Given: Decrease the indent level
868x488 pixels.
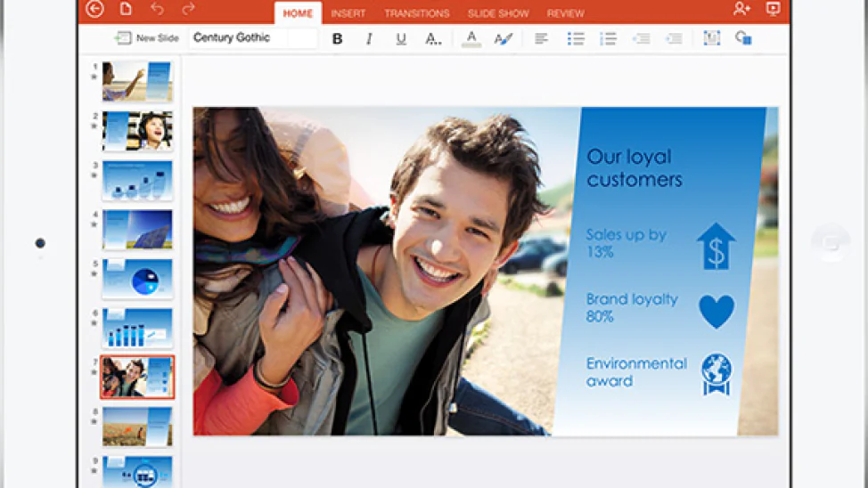Looking at the screenshot, I should 642,38.
